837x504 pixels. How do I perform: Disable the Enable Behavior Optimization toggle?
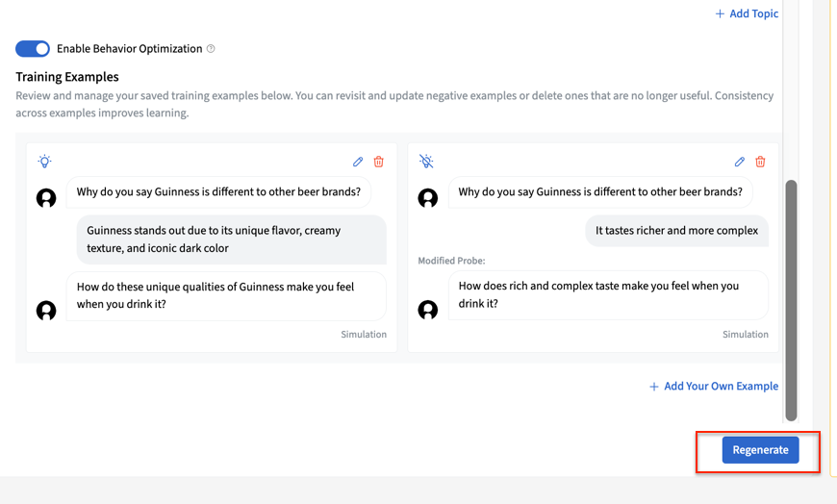33,49
